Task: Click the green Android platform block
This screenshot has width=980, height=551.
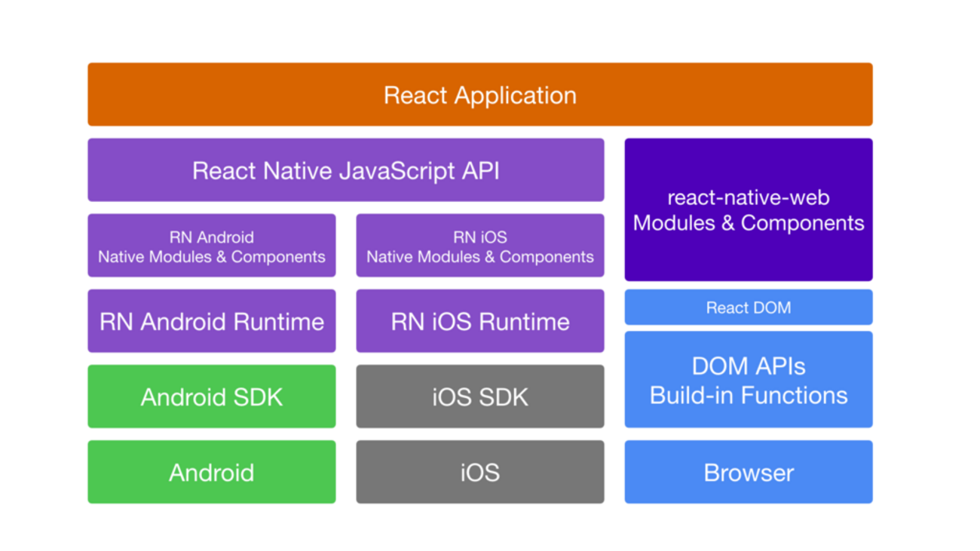Action: (x=211, y=473)
